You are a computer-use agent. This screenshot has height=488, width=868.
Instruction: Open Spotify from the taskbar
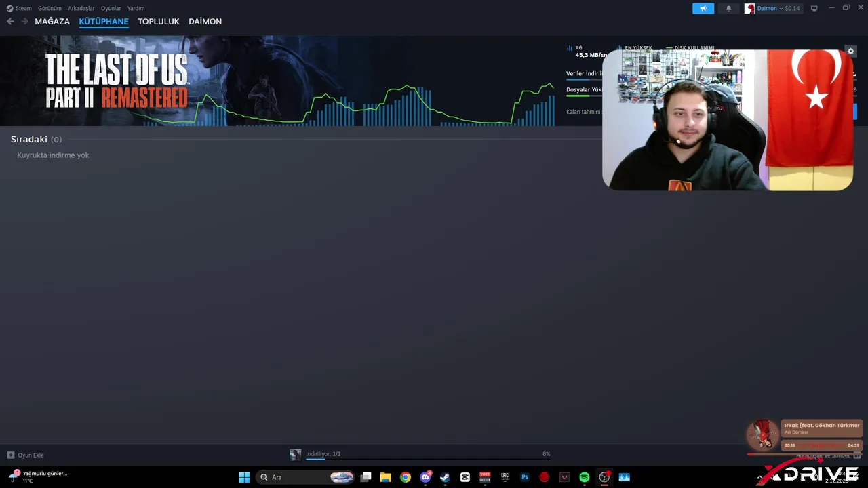coord(584,477)
